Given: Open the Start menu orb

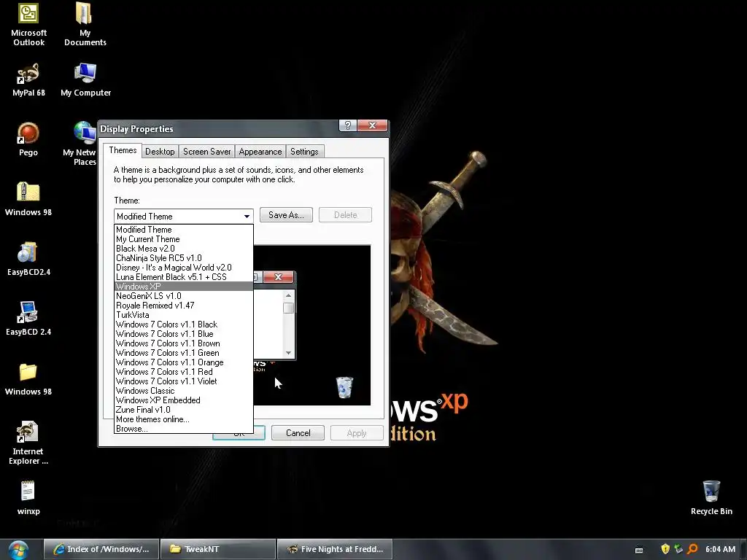Looking at the screenshot, I should (x=18, y=550).
